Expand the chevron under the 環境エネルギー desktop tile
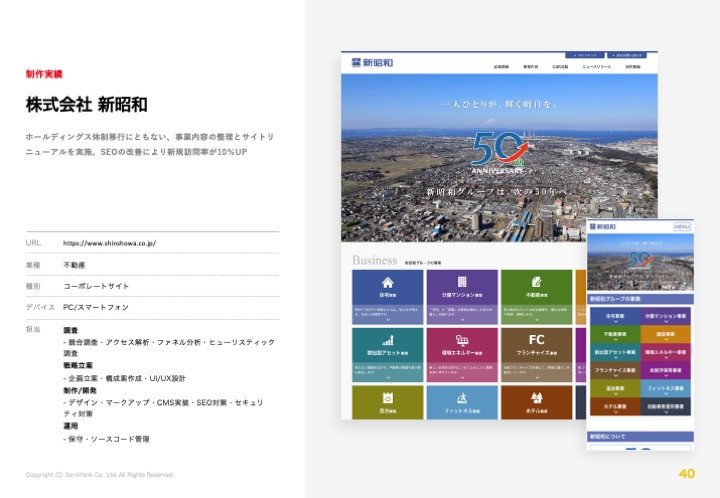Viewport: 720px width, 498px height. pos(462,377)
